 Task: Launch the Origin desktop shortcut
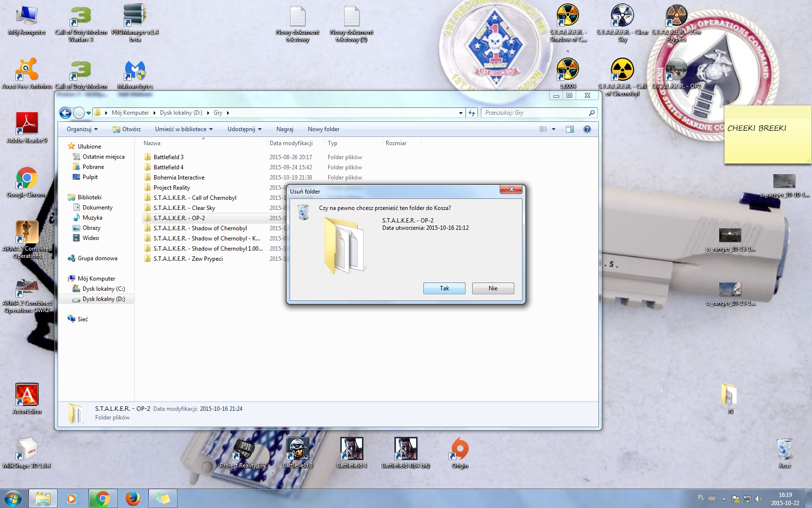[x=460, y=453]
